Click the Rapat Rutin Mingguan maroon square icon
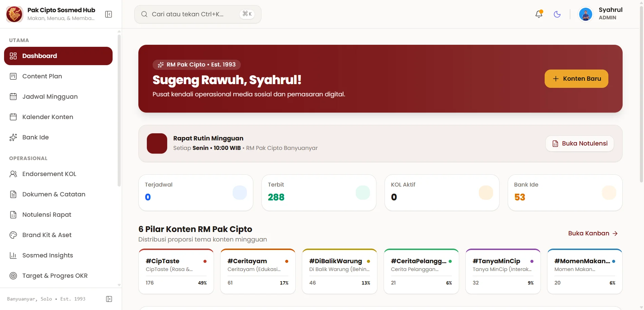The image size is (644, 310). coord(157,143)
